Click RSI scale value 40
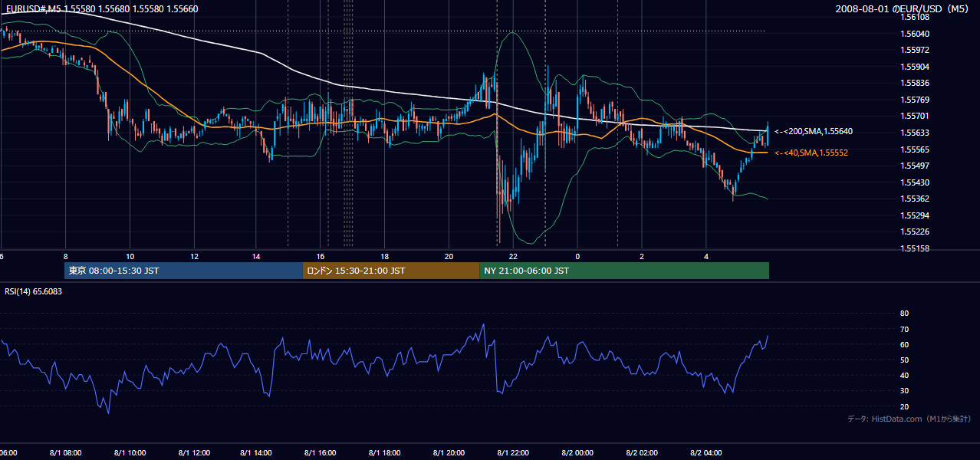 904,375
